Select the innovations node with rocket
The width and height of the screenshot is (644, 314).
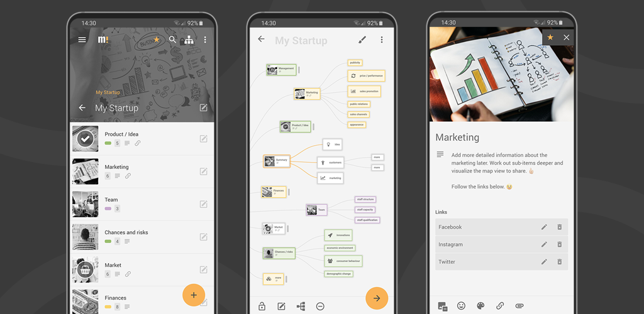pos(338,235)
